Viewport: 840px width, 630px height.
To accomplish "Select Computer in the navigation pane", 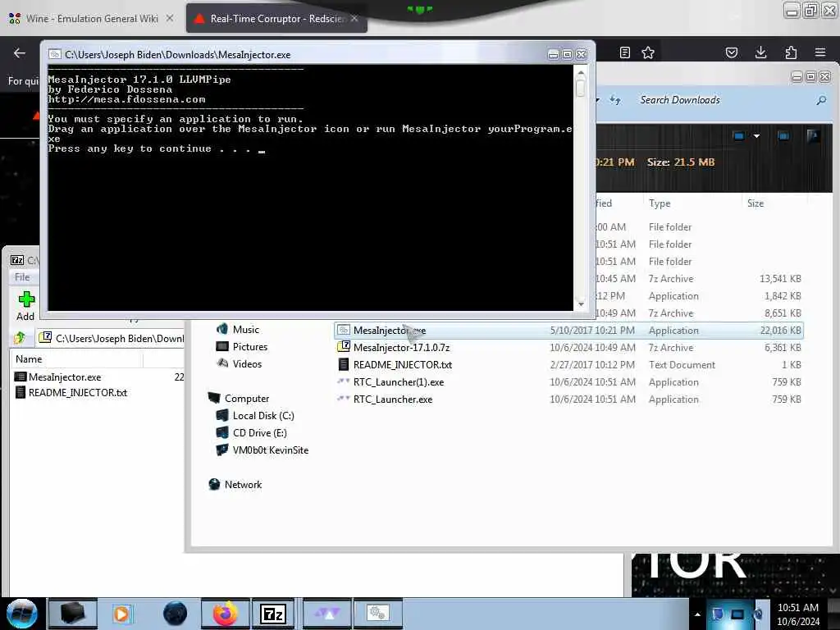I will 239,399.
